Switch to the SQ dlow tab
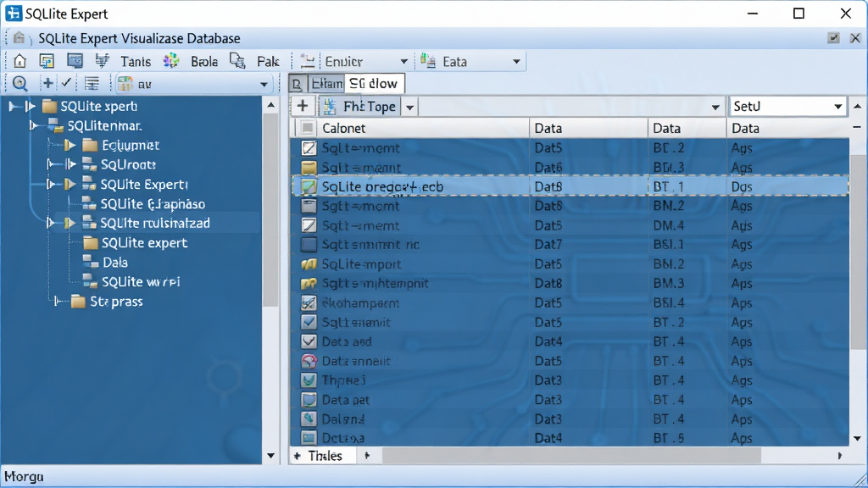Screen dimensions: 868x488 [374, 84]
